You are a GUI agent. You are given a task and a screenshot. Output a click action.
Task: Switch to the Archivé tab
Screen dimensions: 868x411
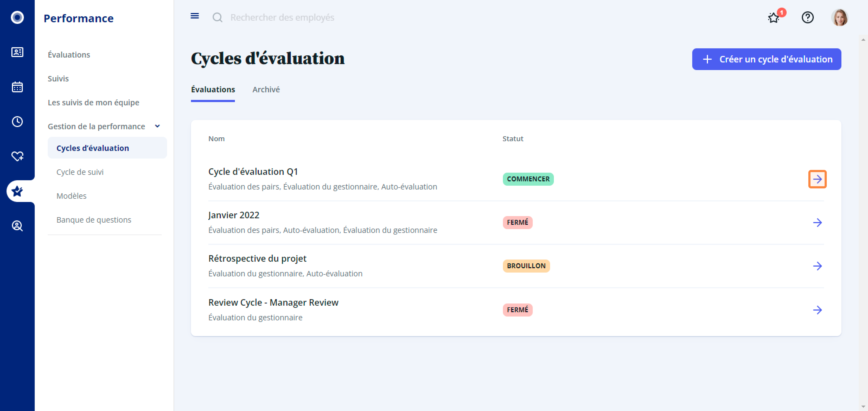click(x=266, y=90)
